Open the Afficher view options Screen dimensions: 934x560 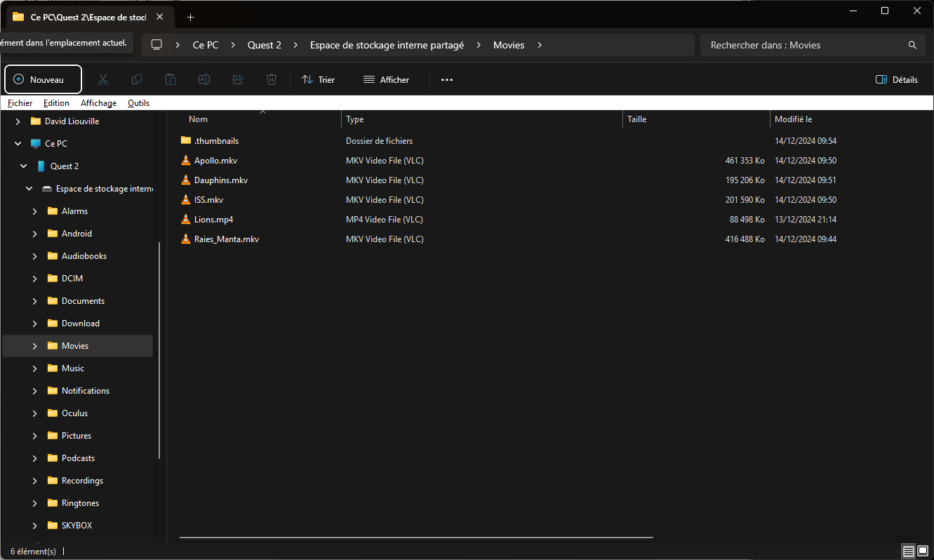coord(386,80)
